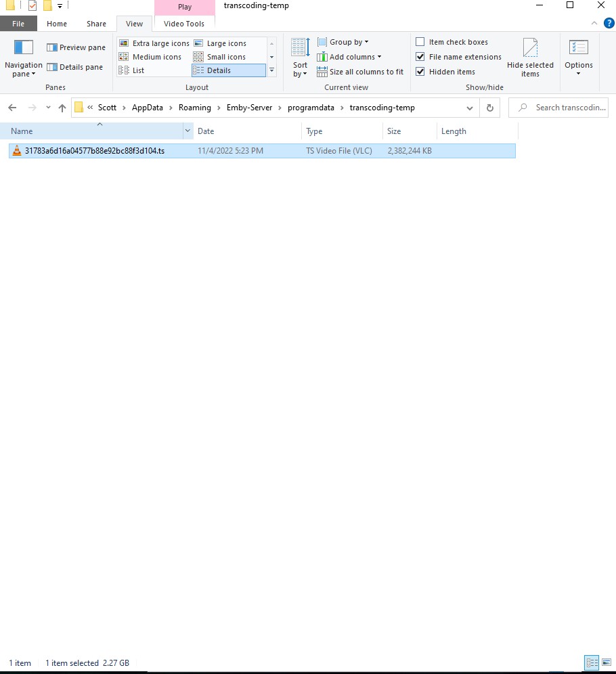Screen dimensions: 616x674
Task: Click Hide selected items
Action: pyautogui.click(x=530, y=58)
